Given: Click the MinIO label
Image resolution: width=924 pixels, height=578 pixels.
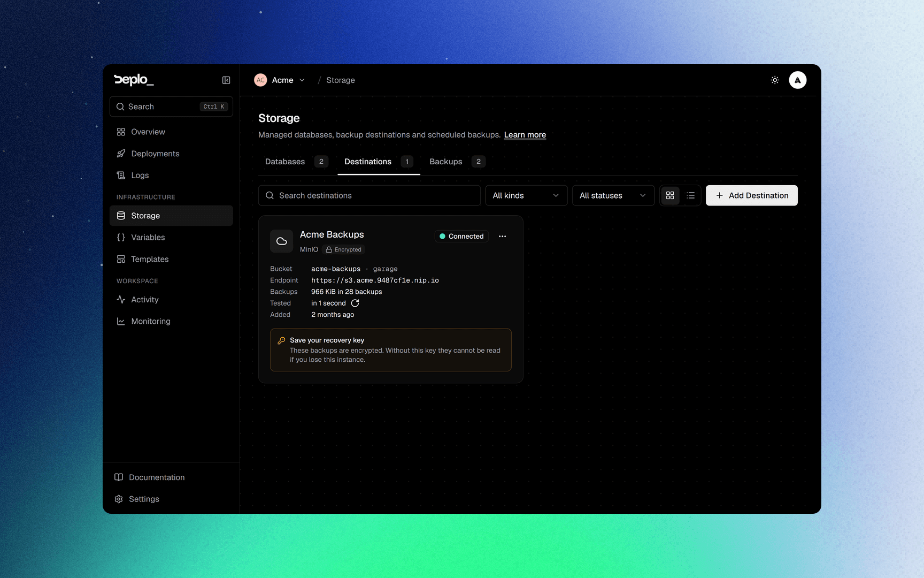Looking at the screenshot, I should tap(309, 250).
